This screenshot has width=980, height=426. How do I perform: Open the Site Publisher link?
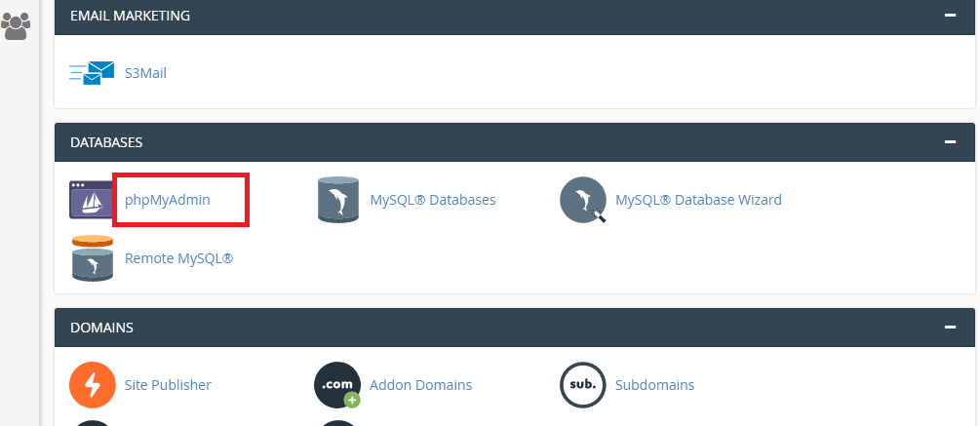168,385
